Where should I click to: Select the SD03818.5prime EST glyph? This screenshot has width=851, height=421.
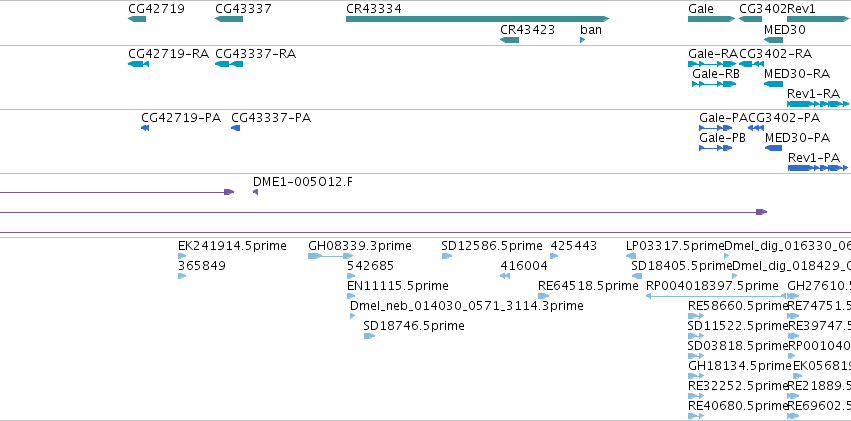(x=696, y=356)
